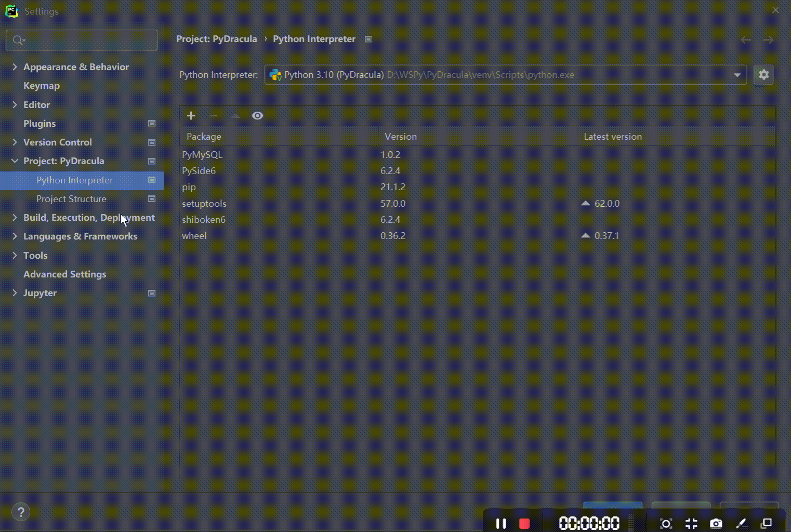The width and height of the screenshot is (791, 532).
Task: Open the interpreter gear settings menu
Action: [763, 75]
